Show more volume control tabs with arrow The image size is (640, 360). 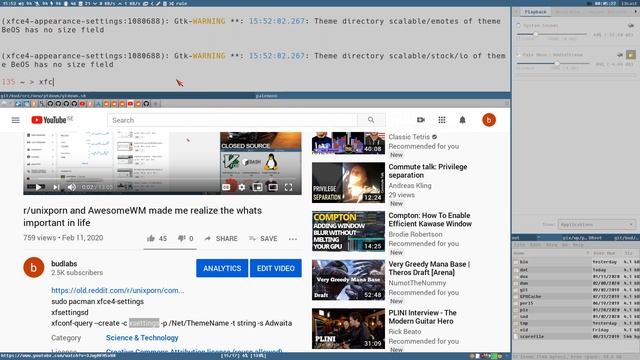coord(635,12)
